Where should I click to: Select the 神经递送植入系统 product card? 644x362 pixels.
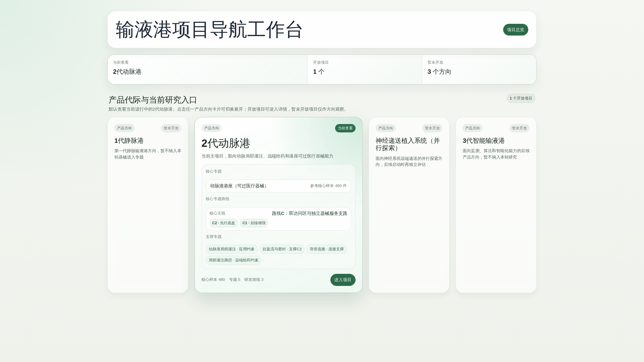click(x=409, y=205)
